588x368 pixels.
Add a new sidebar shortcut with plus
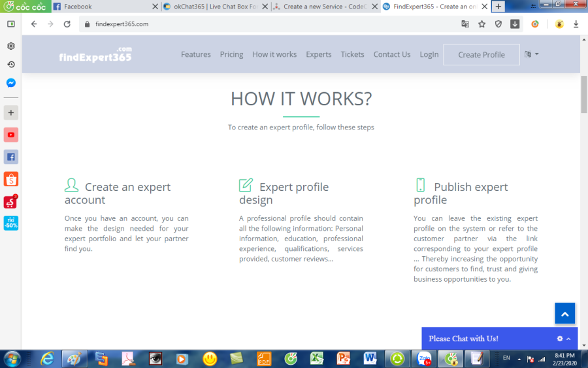(11, 112)
